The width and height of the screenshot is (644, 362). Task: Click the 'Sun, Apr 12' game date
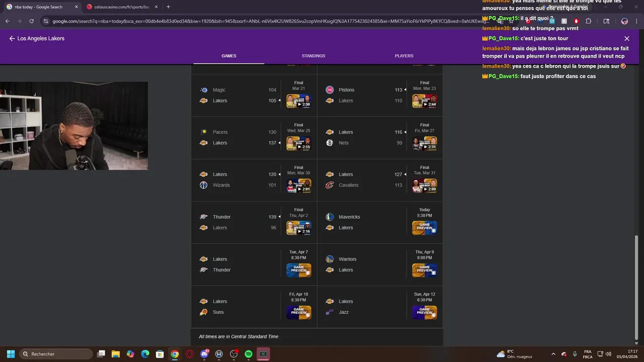[425, 294]
